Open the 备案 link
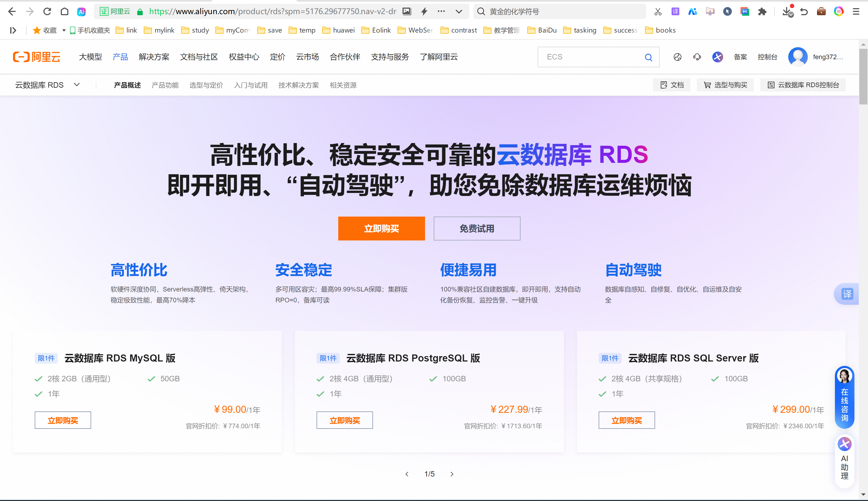This screenshot has height=501, width=868. pyautogui.click(x=741, y=57)
